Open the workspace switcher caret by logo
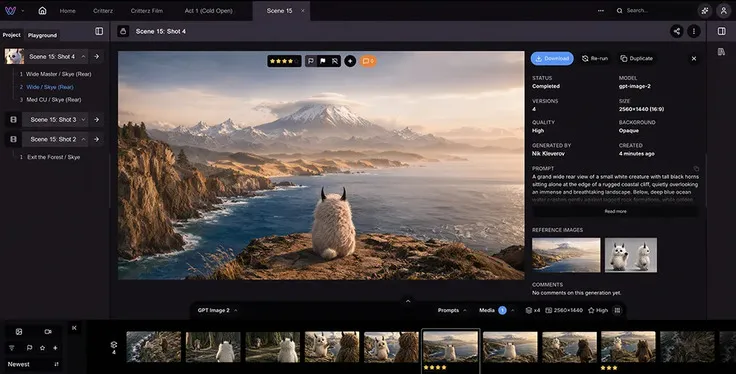Image resolution: width=736 pixels, height=374 pixels. (x=23, y=11)
